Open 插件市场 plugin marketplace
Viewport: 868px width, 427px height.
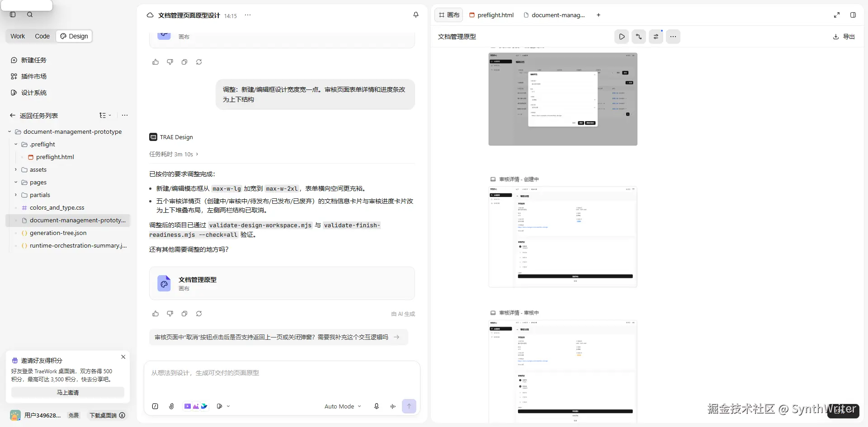(x=29, y=76)
